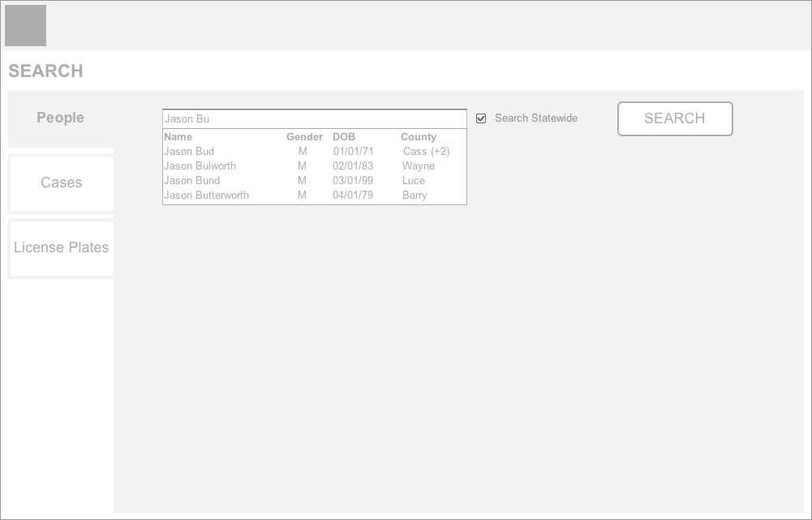Expand the Cass (+2) county entry
This screenshot has height=520, width=812.
pos(426,152)
